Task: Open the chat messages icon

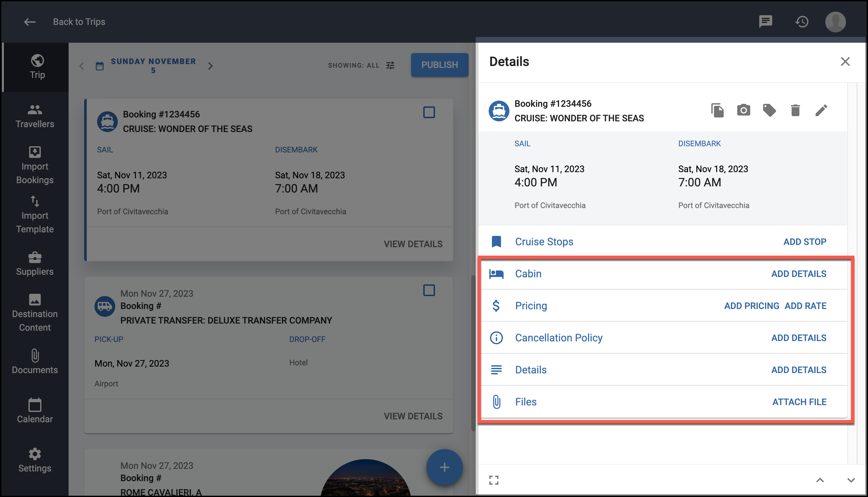Action: (766, 22)
